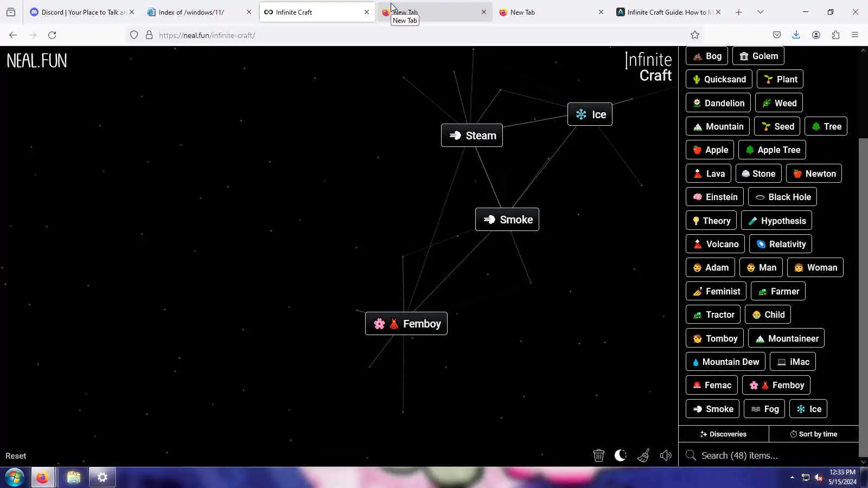
Task: Choose Fog in the sidebar list
Action: [764, 409]
